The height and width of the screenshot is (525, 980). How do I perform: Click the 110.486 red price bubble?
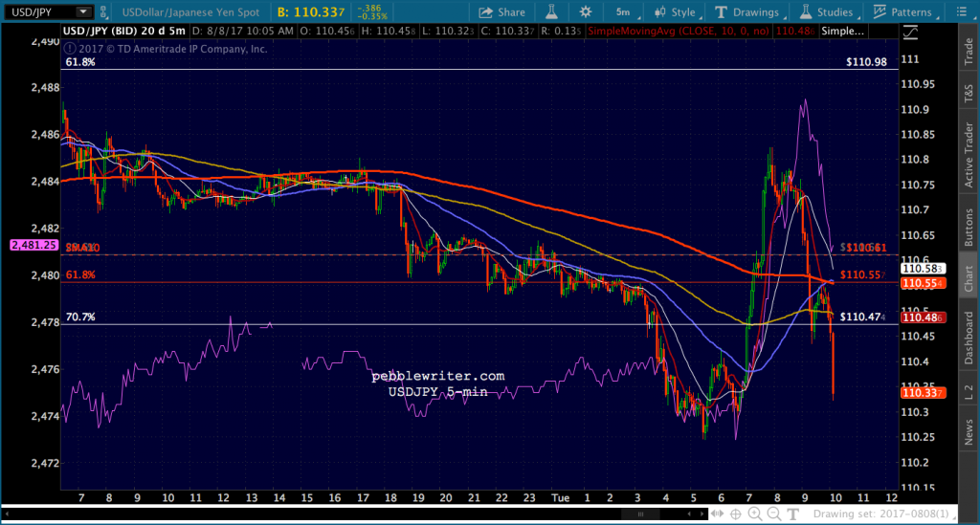[x=923, y=317]
